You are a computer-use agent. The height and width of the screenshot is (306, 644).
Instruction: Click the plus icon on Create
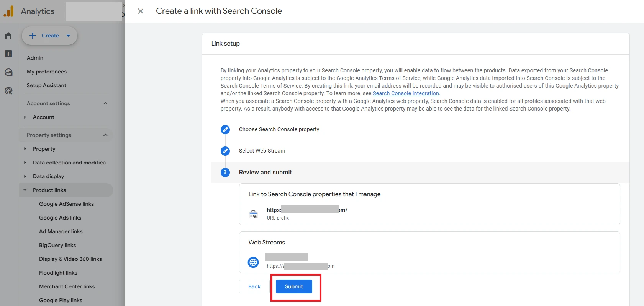[x=33, y=36]
